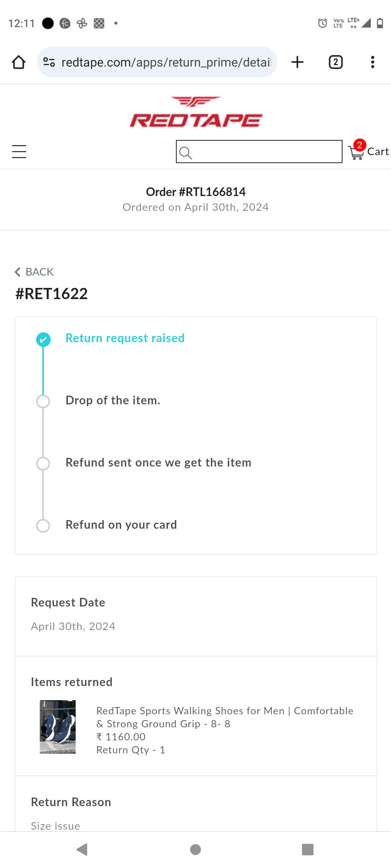This screenshot has width=391, height=868.
Task: Tap the browser home icon
Action: coord(19,62)
